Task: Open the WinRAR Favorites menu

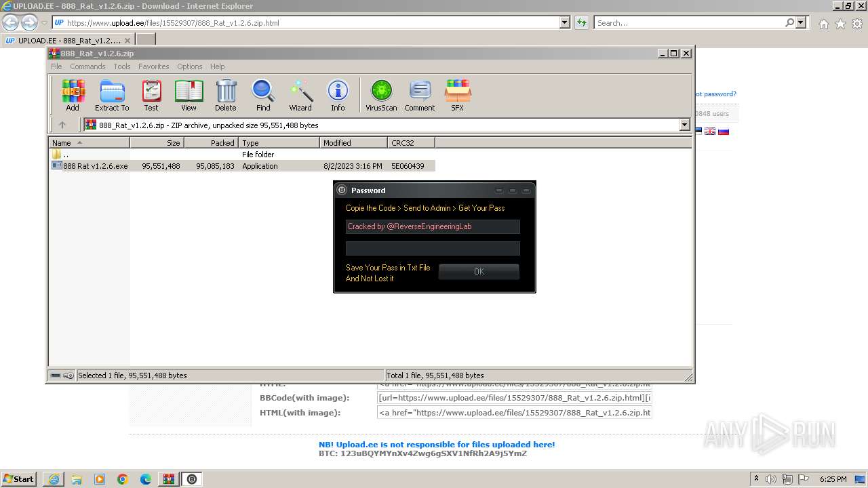Action: click(154, 66)
